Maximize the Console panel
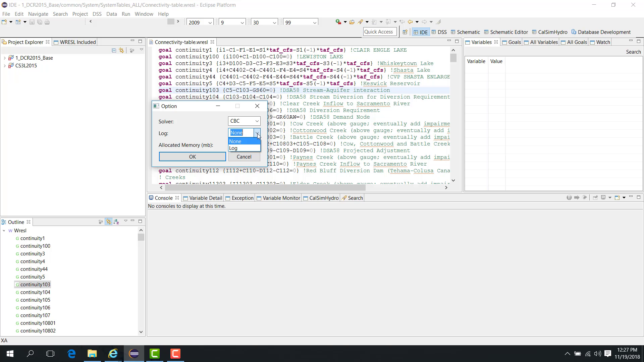The image size is (644, 362). point(639,197)
